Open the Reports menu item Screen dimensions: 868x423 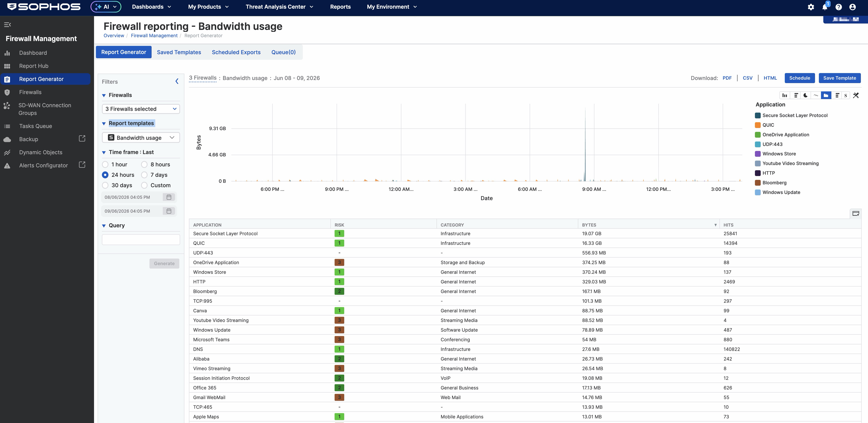coord(340,7)
